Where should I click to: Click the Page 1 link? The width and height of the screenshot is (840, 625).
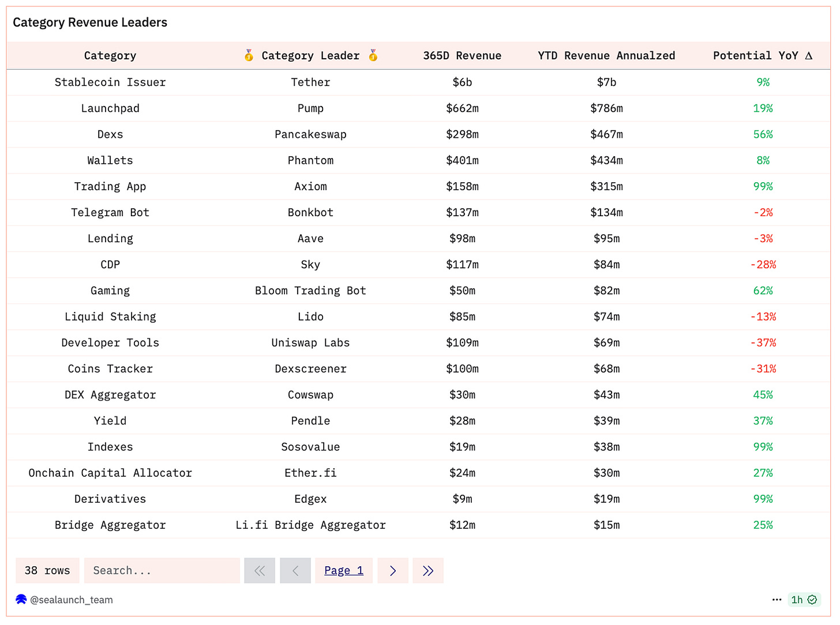click(344, 571)
